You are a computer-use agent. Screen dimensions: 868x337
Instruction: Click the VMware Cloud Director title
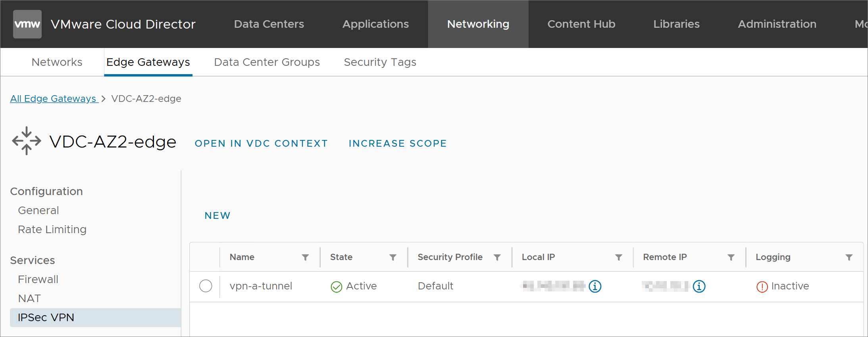tap(123, 24)
